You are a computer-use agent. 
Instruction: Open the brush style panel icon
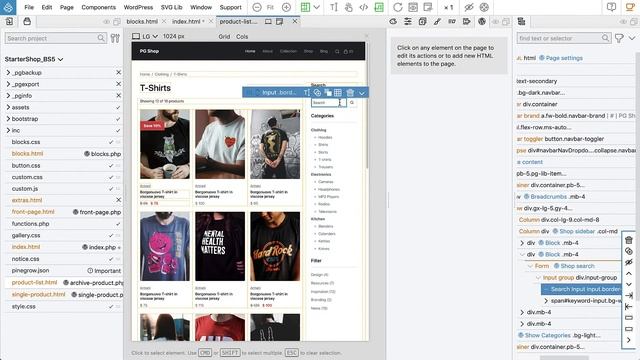click(437, 21)
